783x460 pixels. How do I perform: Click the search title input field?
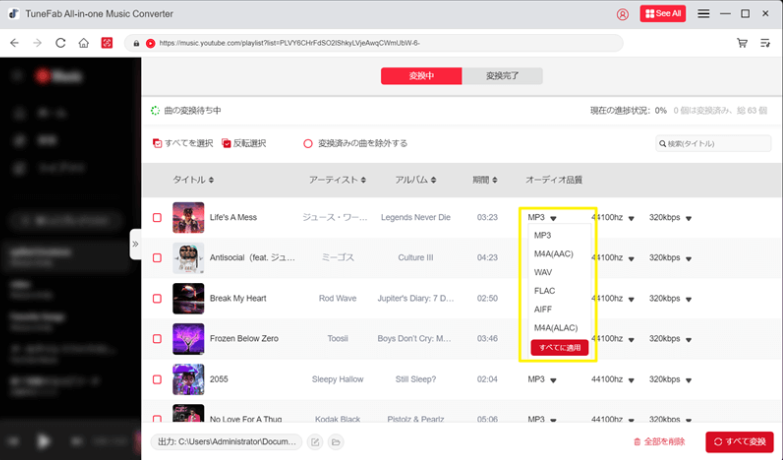(x=713, y=143)
